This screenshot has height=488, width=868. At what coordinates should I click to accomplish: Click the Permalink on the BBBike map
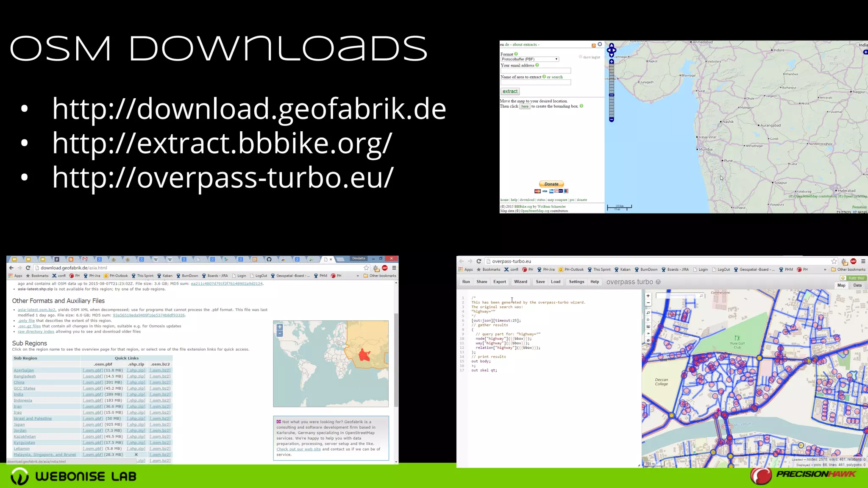pos(859,207)
